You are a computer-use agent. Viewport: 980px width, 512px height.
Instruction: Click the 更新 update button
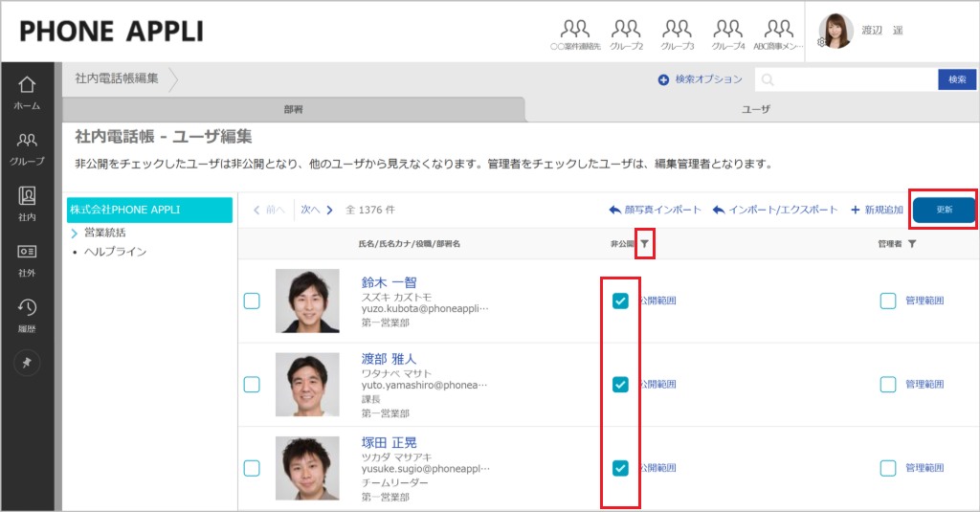(944, 210)
